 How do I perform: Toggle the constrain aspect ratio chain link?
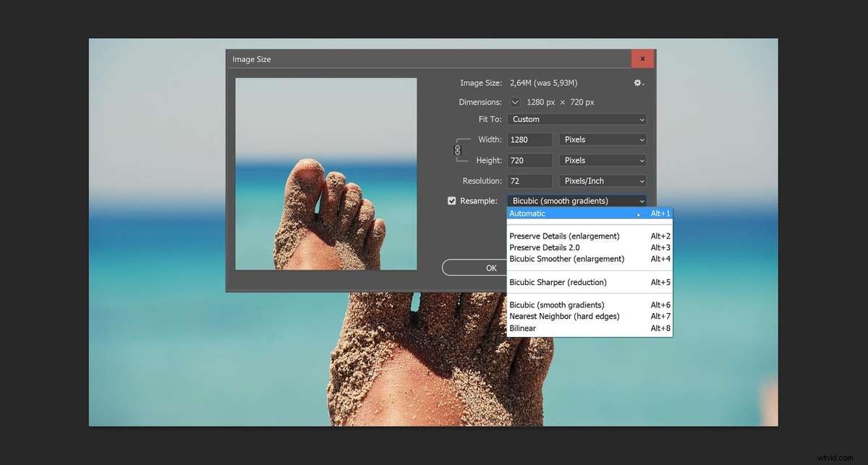(458, 150)
